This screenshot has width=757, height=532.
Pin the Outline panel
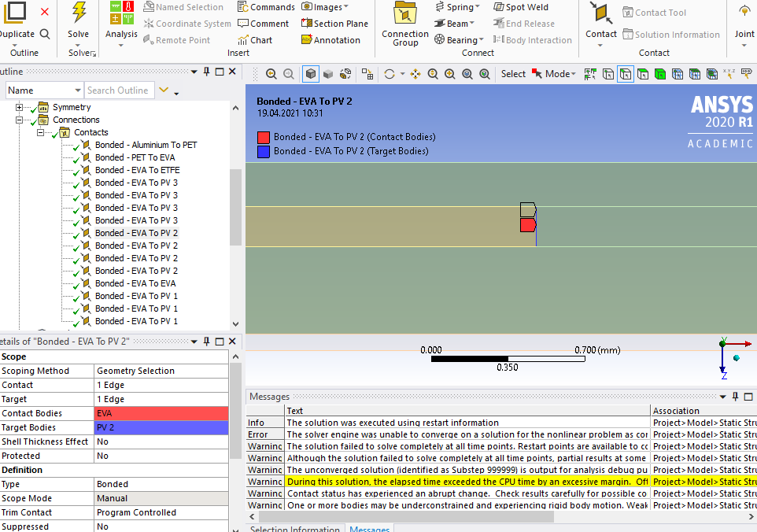(207, 72)
